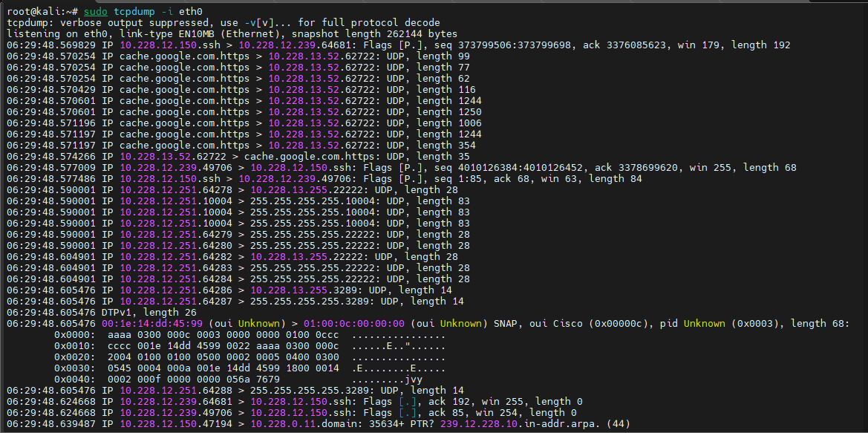The image size is (868, 433).
Task: Click timestamp 06:29:48.569829
Action: [x=51, y=45]
